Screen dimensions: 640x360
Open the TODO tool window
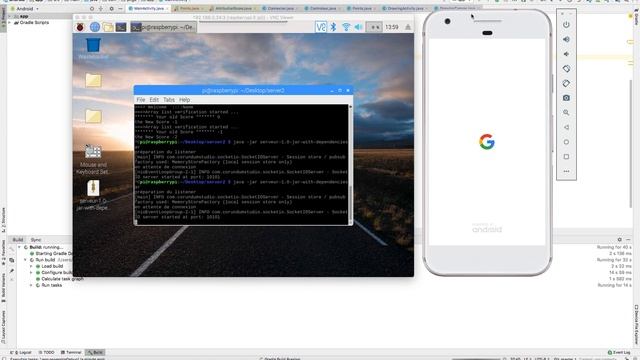coord(46,352)
